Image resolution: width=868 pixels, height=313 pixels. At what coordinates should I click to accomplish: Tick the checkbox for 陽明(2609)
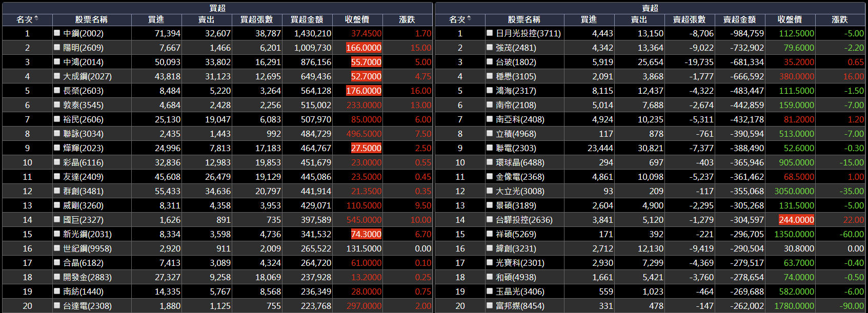point(57,47)
